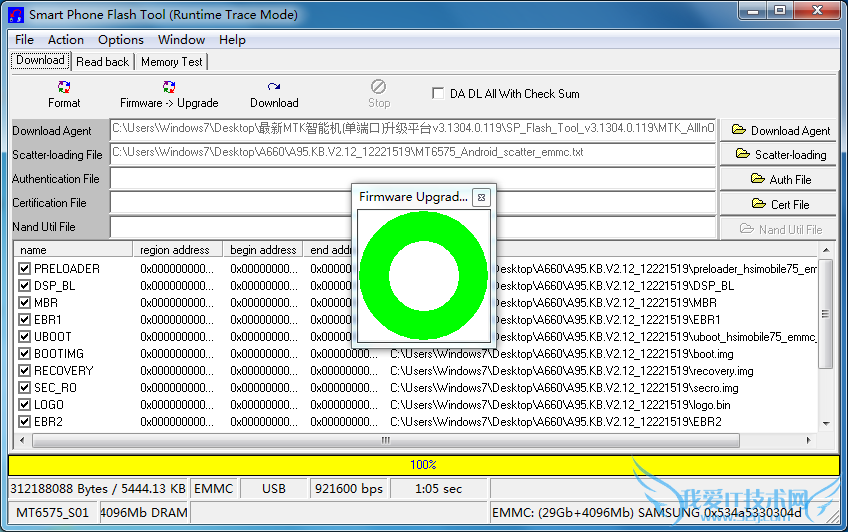The width and height of the screenshot is (848, 532).
Task: Open Scatter-loading file browse button
Action: pyautogui.click(x=780, y=155)
